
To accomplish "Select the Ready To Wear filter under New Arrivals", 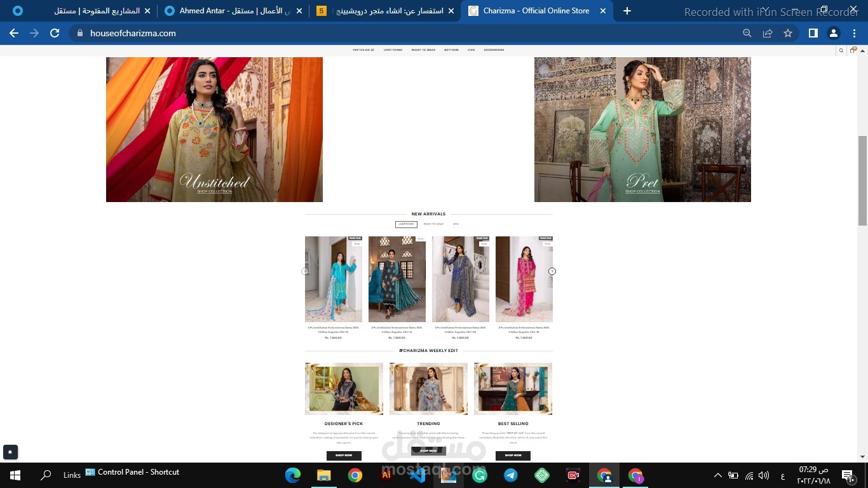I will tap(434, 224).
